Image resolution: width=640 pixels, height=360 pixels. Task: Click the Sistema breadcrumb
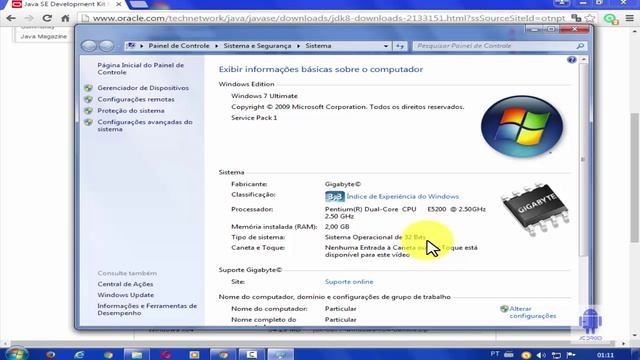318,46
